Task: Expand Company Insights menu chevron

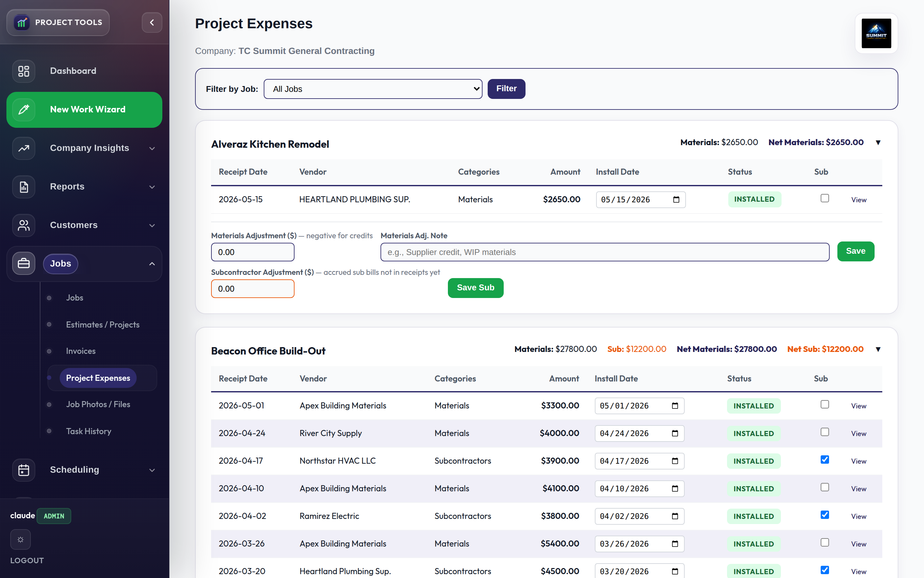Action: click(x=152, y=148)
